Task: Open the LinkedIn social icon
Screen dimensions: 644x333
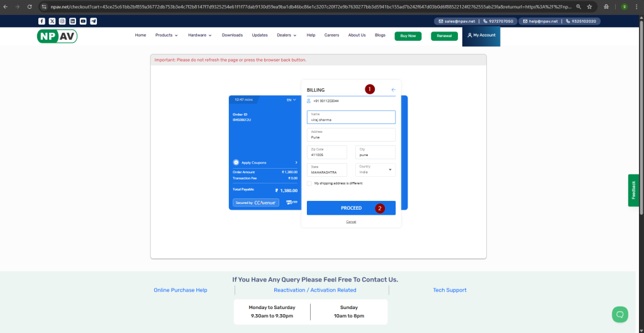Action: pyautogui.click(x=72, y=21)
